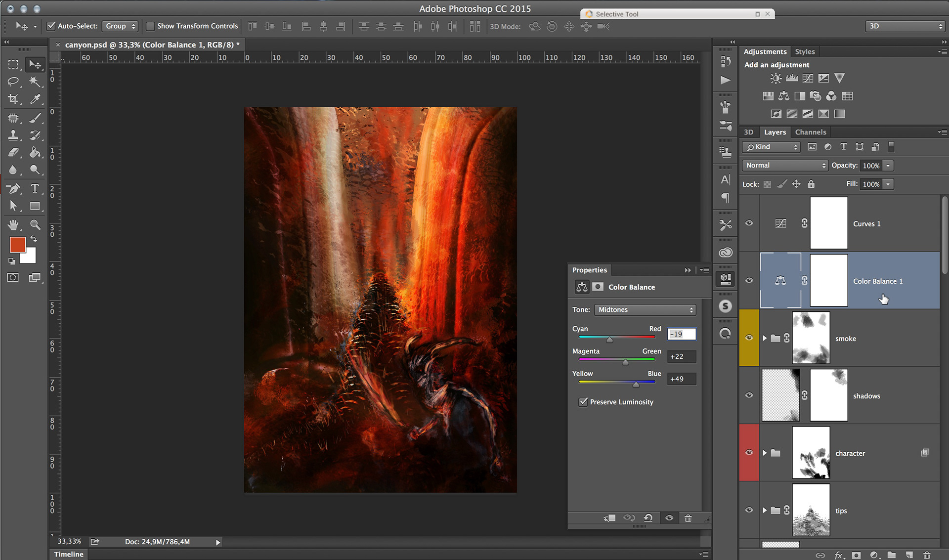This screenshot has width=949, height=560.
Task: Toggle adjustment visibility in Properties panel
Action: point(669,518)
